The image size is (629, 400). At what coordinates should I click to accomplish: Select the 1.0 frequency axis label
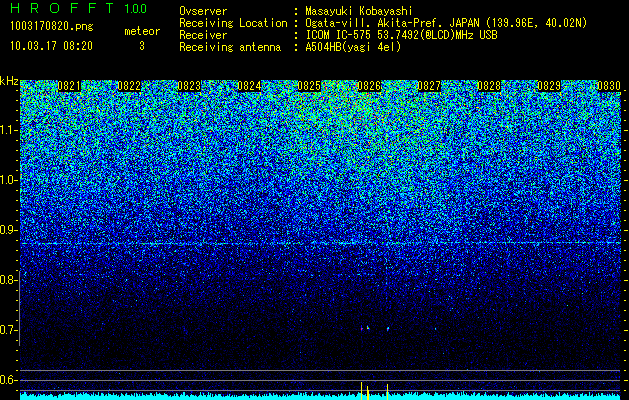[8, 180]
